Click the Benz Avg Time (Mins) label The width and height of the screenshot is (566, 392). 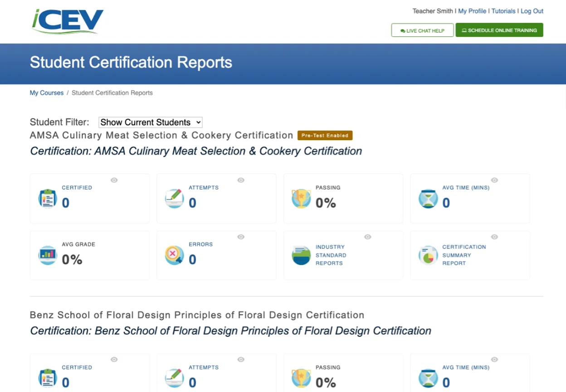point(466,368)
